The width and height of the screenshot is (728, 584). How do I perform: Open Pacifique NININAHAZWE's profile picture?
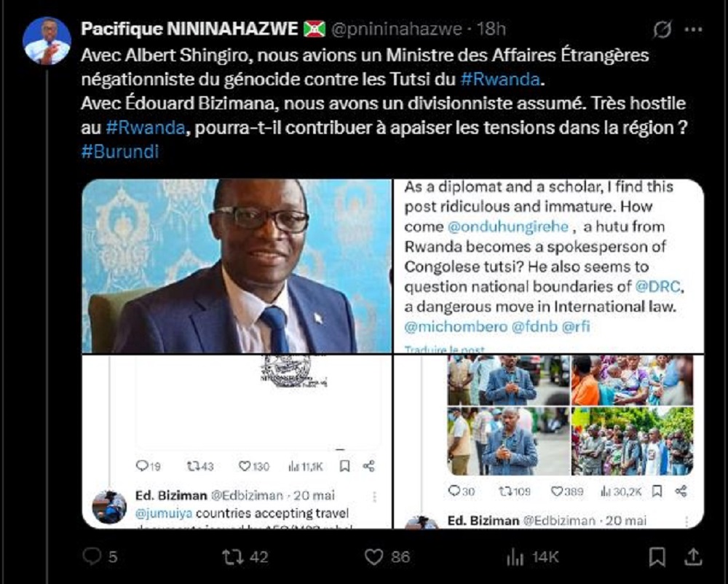[x=47, y=41]
